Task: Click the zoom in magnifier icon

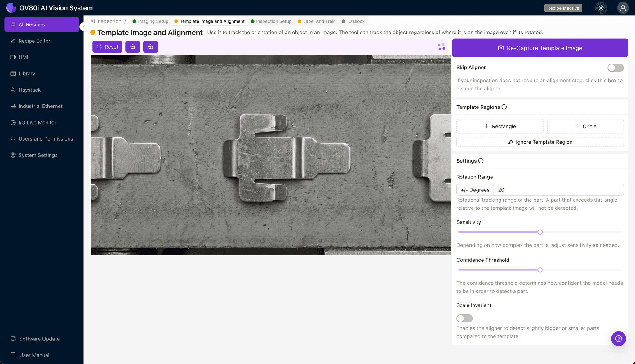Action: pos(150,47)
